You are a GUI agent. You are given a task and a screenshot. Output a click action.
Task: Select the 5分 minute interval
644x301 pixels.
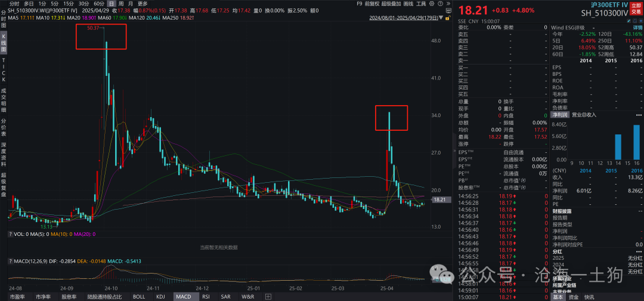(55, 4)
